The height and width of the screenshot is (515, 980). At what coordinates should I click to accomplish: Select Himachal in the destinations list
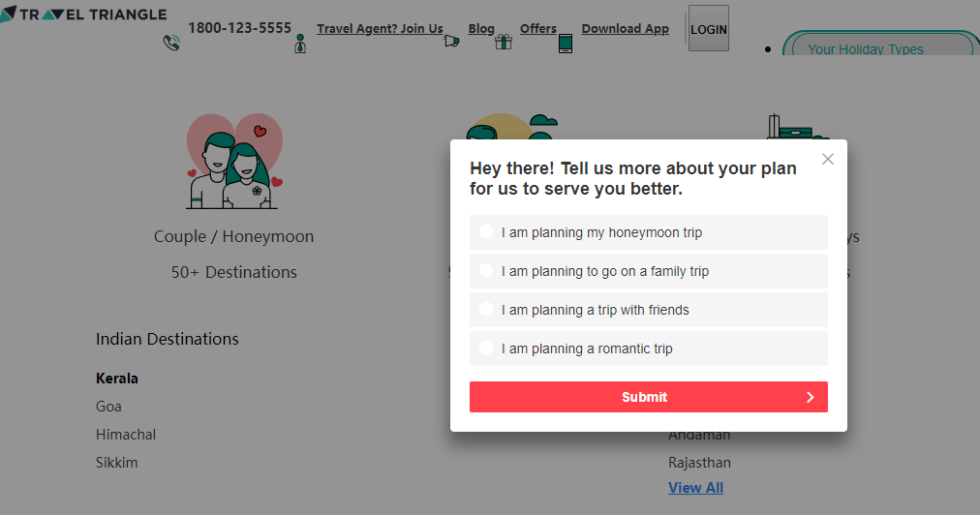pyautogui.click(x=126, y=435)
